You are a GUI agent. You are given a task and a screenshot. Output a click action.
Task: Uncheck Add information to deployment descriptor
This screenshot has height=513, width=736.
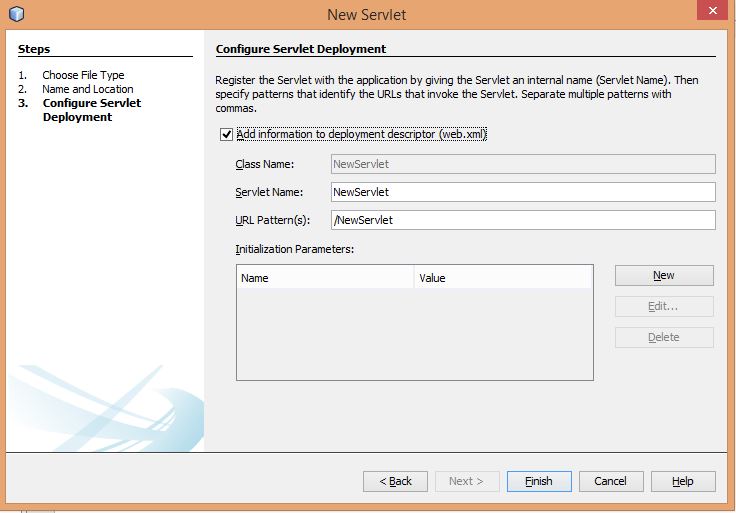coord(227,134)
